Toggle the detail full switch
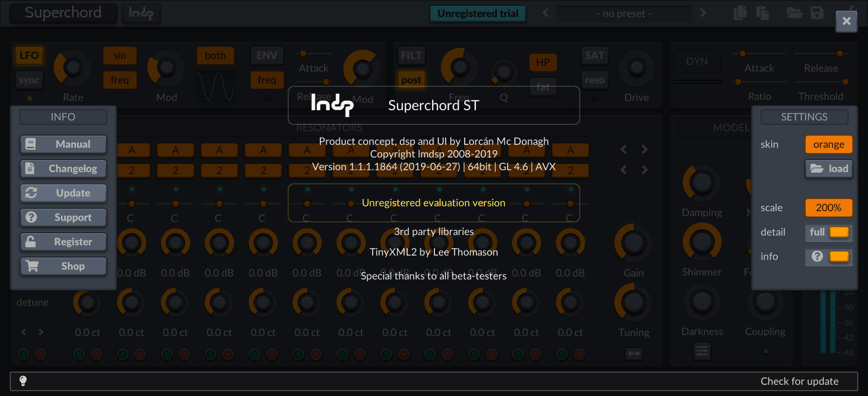Screen dimensions: 868x396 [x=829, y=232]
